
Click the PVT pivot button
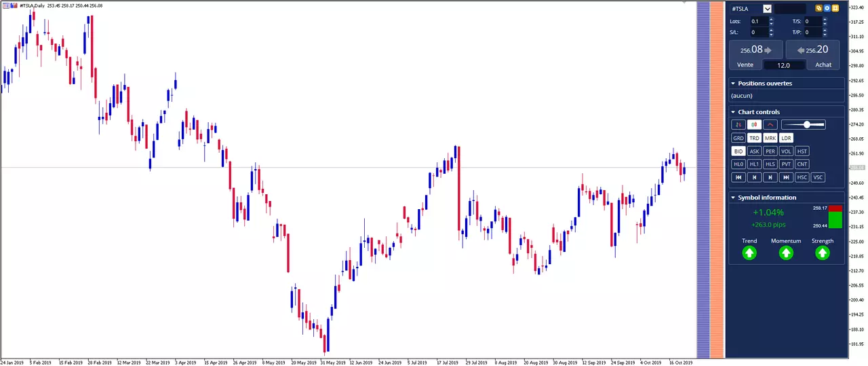[786, 164]
